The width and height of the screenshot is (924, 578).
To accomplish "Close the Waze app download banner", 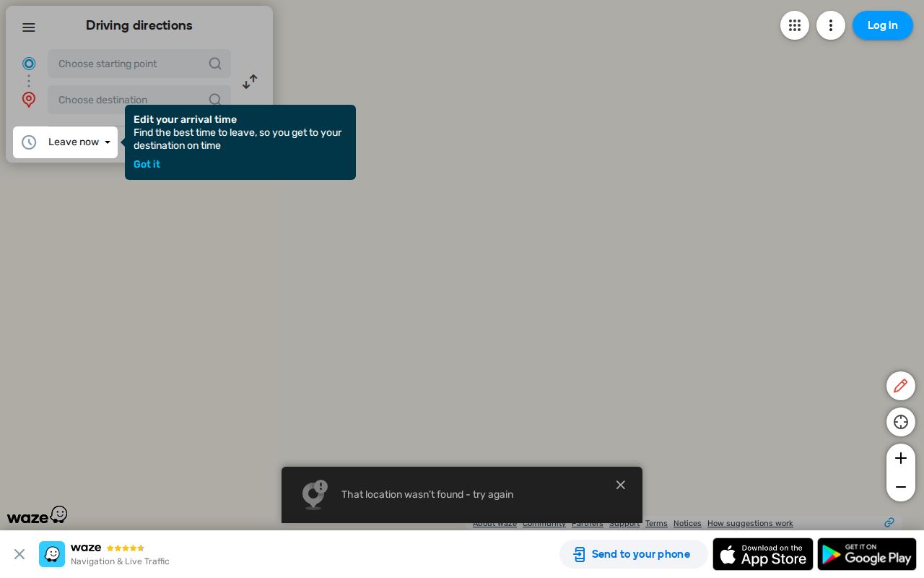I will coord(19,554).
